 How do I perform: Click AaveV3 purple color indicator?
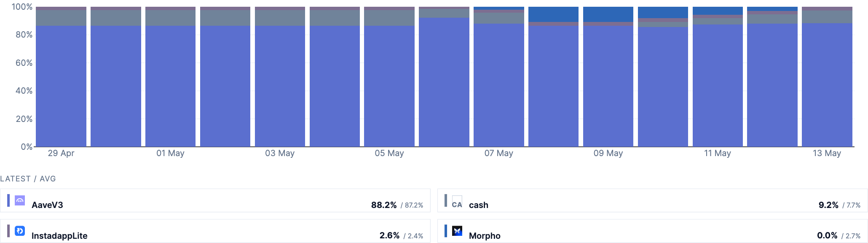point(8,200)
